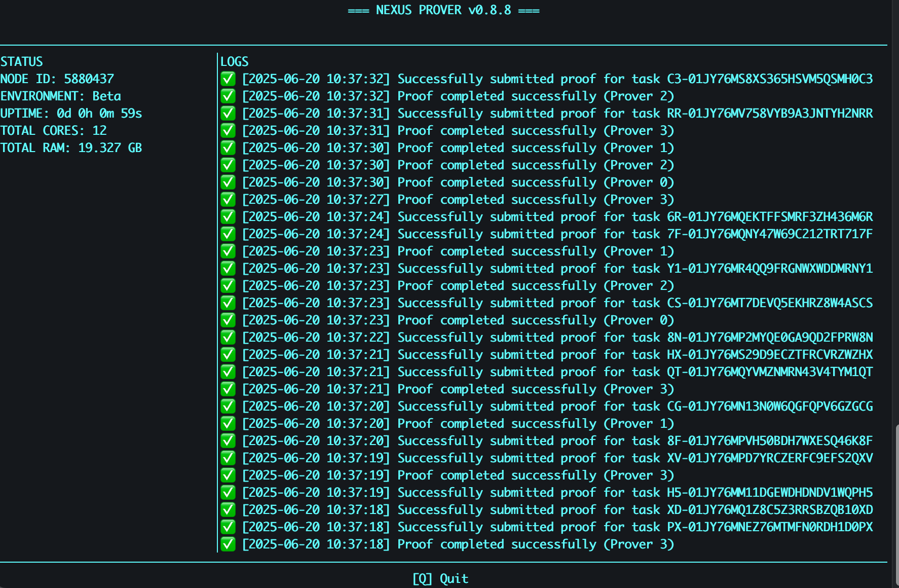Select the checkmark icon next to Prover 0 completion at 10:37:30
The image size is (899, 588).
pos(228,182)
